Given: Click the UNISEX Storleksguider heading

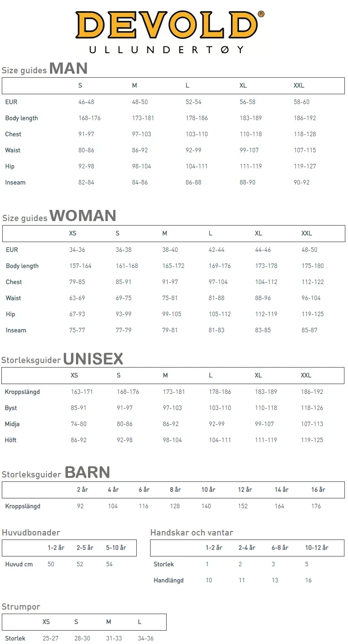Looking at the screenshot, I should (62, 359).
